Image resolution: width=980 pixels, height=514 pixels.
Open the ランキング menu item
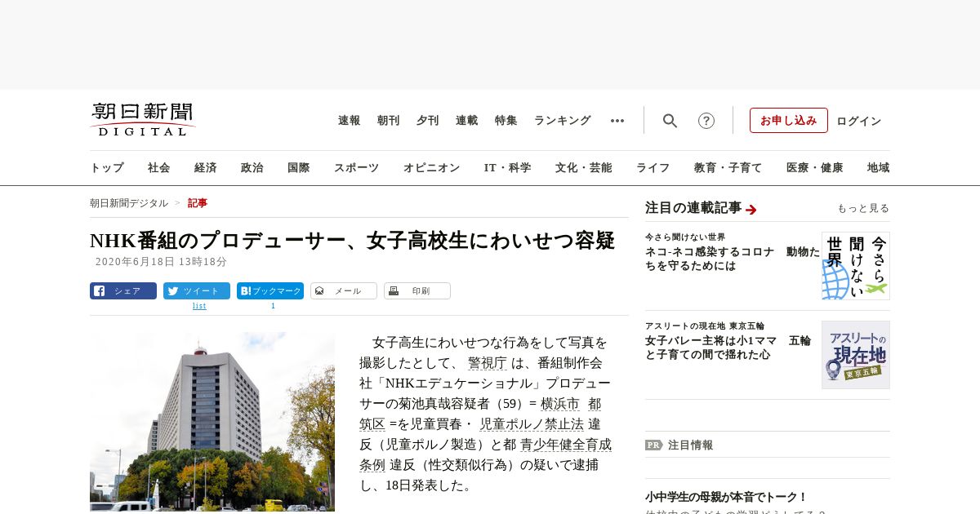(x=563, y=121)
